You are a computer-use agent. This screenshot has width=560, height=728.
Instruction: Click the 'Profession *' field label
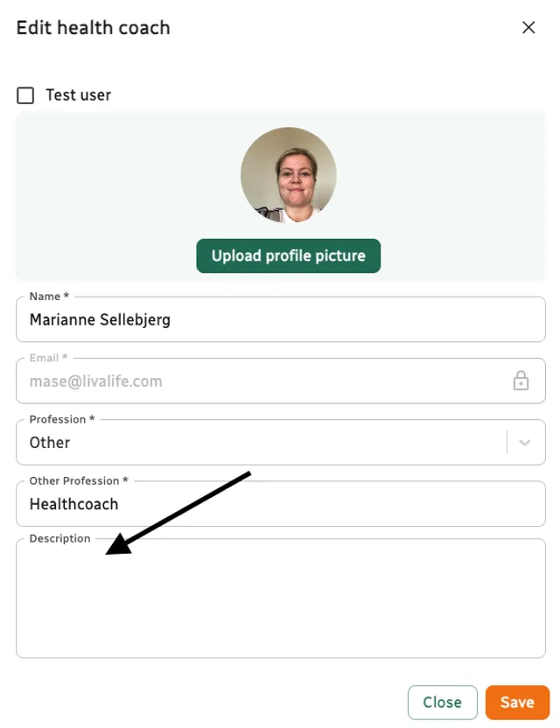pos(63,419)
